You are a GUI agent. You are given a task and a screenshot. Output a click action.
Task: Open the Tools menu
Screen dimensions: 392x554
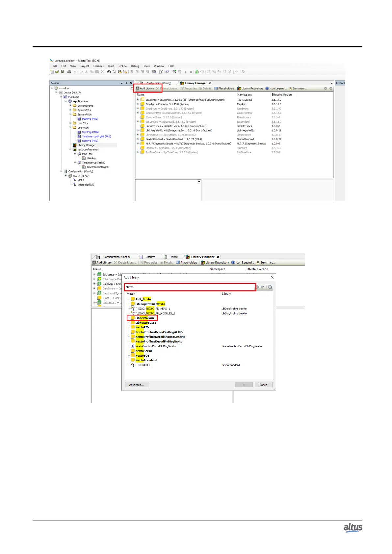coord(146,66)
